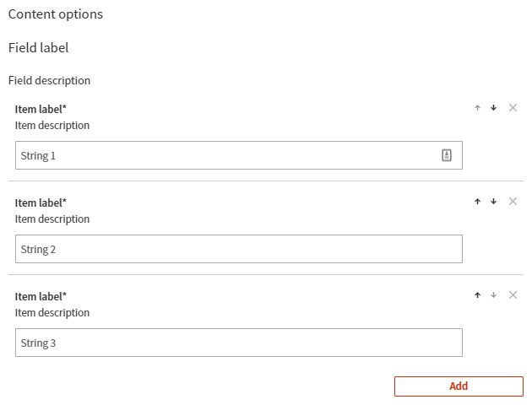
Task: Delete the String 2 item
Action: pyautogui.click(x=513, y=202)
